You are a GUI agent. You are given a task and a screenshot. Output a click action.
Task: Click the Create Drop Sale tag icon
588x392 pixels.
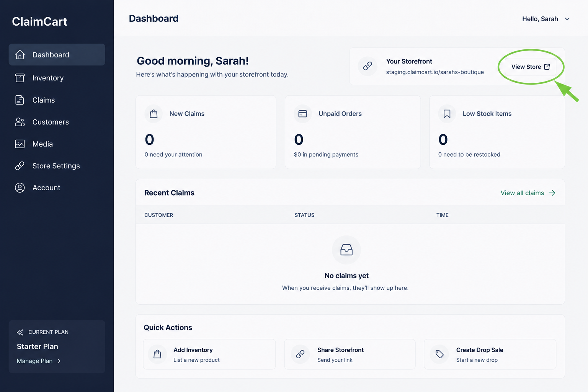439,354
